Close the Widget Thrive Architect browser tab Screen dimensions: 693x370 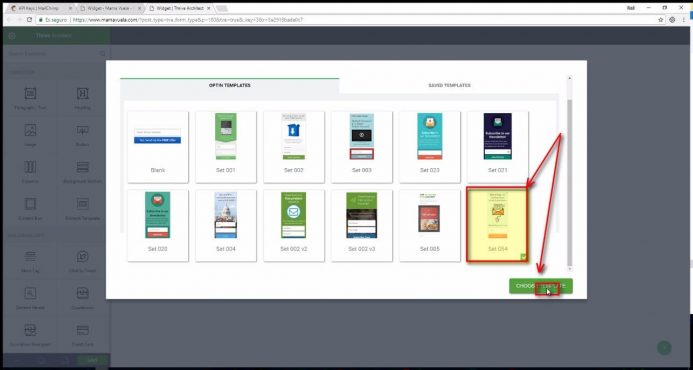pos(208,8)
